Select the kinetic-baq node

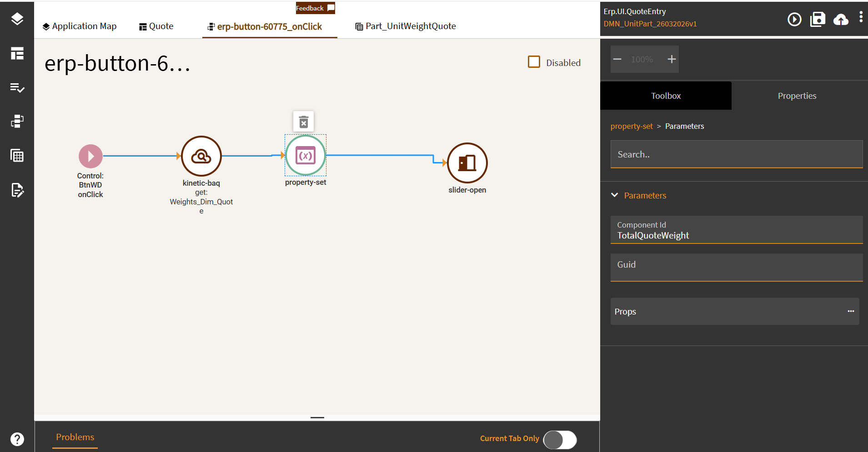click(x=201, y=156)
